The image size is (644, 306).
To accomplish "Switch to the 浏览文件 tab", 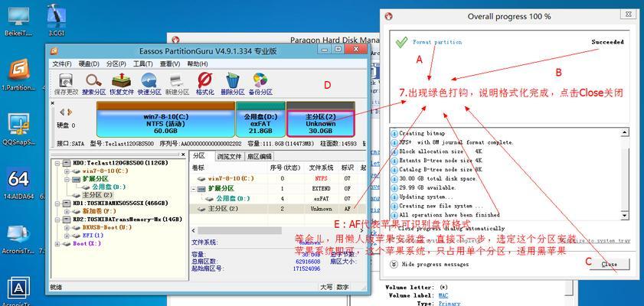I will click(x=229, y=157).
